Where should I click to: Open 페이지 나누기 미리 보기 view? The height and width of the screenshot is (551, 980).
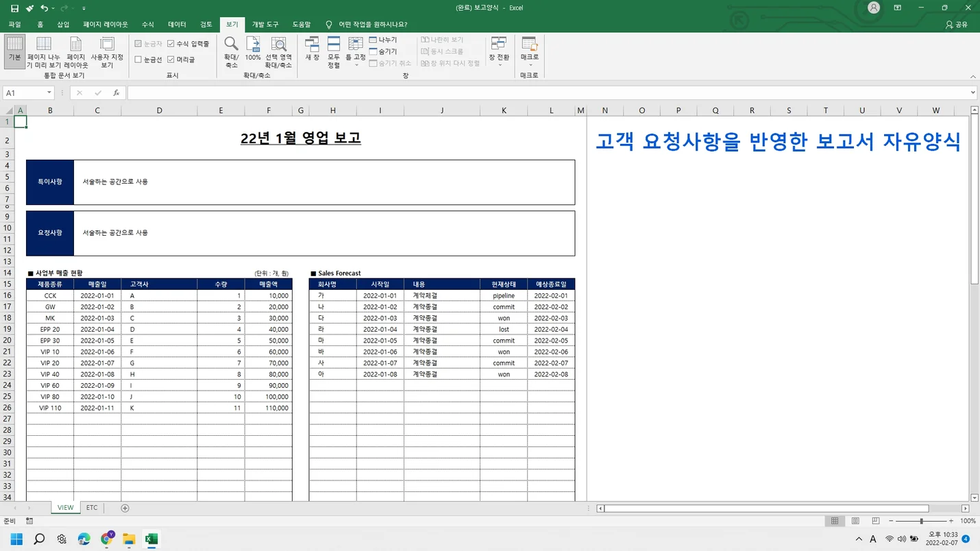[44, 51]
